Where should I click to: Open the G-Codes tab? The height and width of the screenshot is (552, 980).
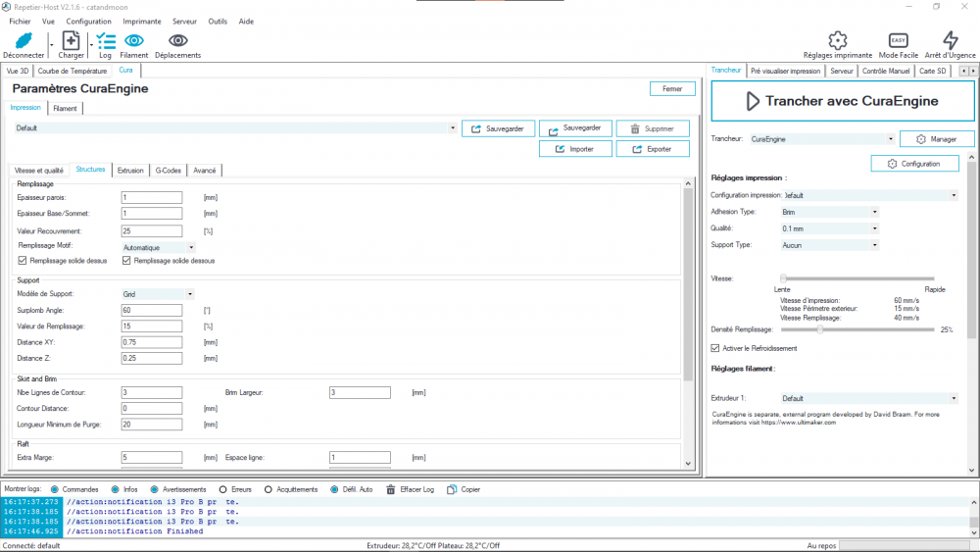click(x=169, y=170)
